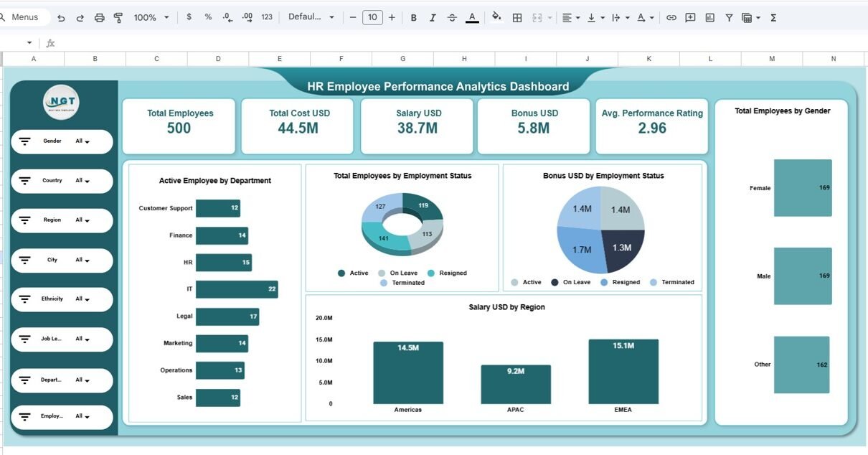Click the Create a filter icon

click(x=729, y=17)
